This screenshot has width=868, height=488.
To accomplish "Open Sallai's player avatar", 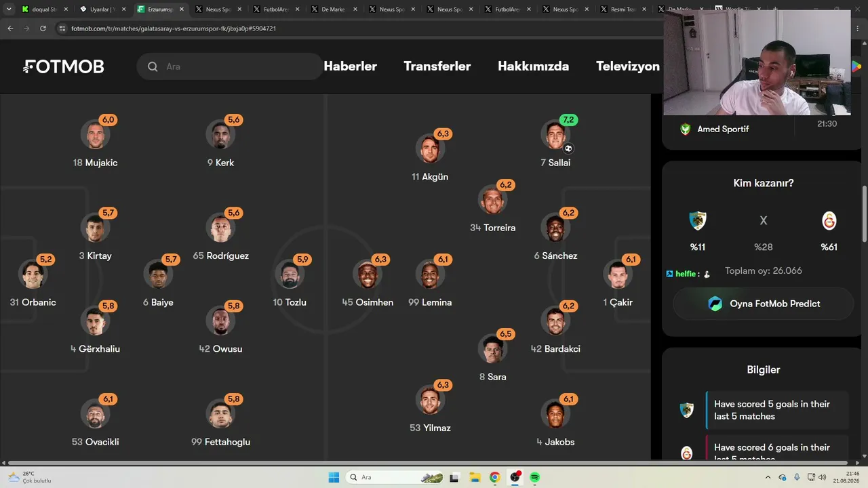I will [x=555, y=135].
